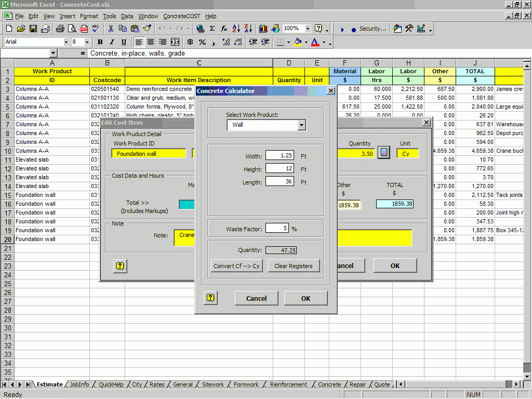
Task: Toggle Underline formatting
Action: click(x=123, y=42)
